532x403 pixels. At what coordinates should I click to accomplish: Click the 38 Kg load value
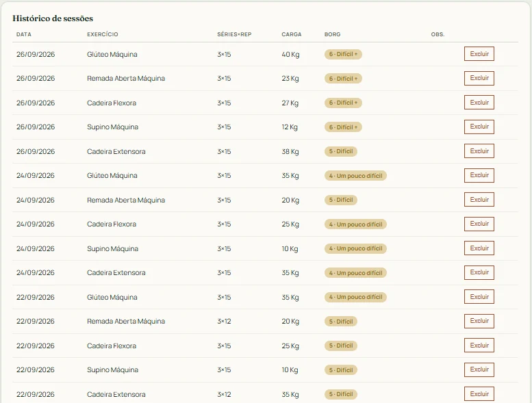[x=290, y=151]
